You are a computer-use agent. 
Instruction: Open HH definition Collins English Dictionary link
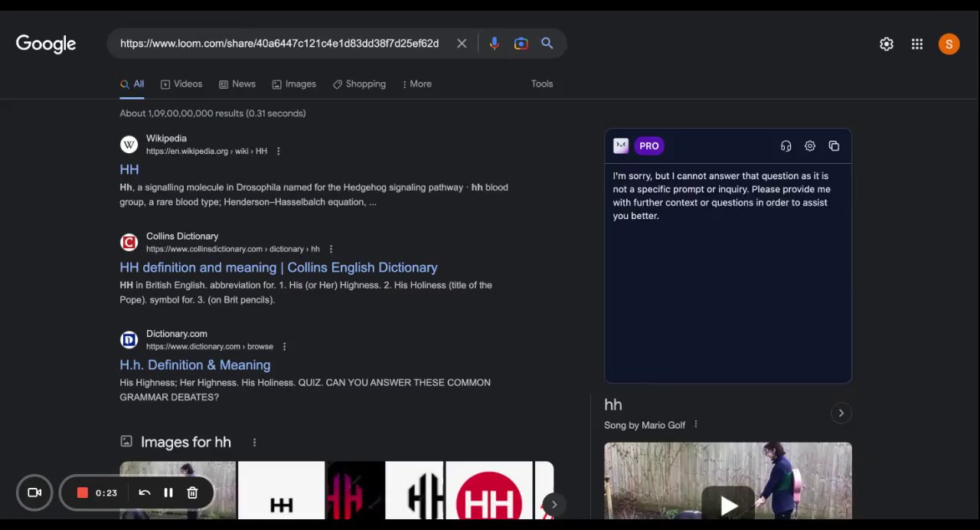pos(279,267)
